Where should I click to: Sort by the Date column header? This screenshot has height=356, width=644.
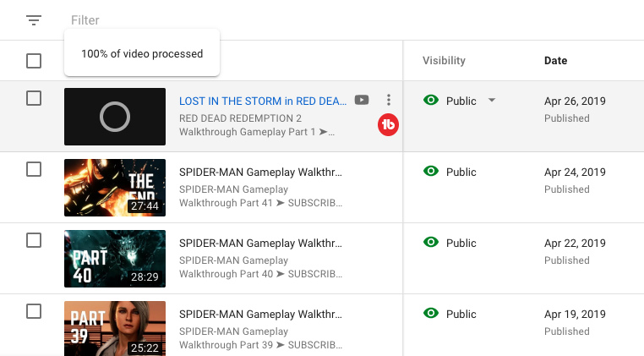tap(556, 60)
